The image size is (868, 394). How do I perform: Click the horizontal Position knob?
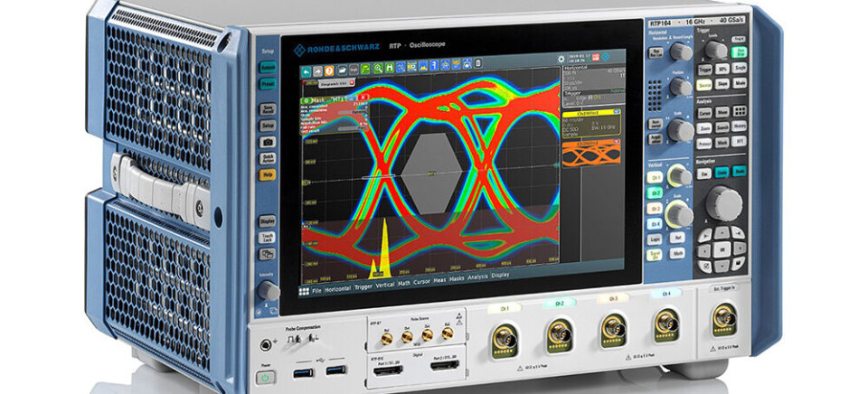point(680,87)
